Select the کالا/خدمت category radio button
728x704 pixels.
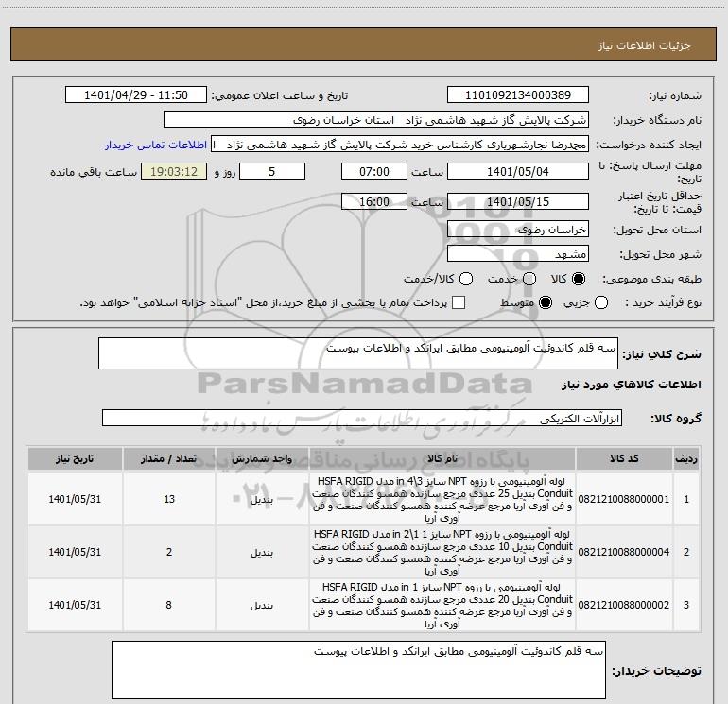466,279
